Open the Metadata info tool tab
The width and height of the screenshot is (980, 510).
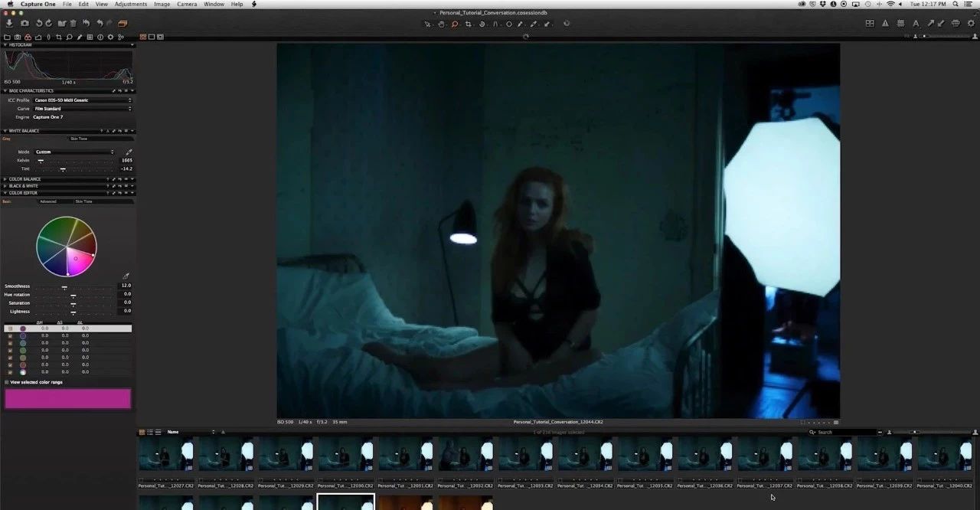(100, 37)
